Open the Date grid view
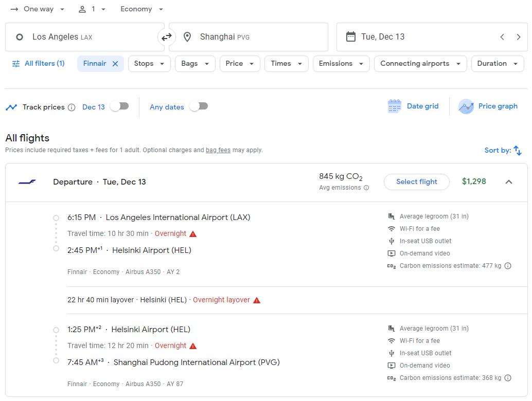The image size is (532, 401). [x=413, y=106]
